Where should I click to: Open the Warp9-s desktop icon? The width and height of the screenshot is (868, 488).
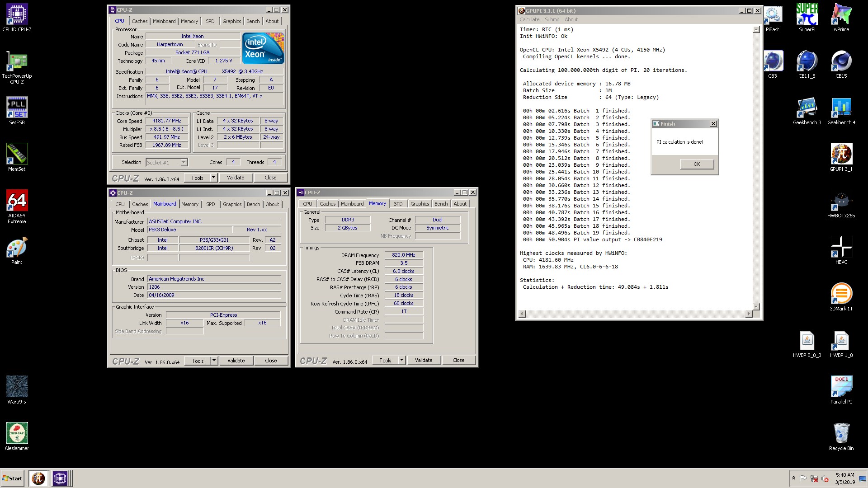click(17, 390)
